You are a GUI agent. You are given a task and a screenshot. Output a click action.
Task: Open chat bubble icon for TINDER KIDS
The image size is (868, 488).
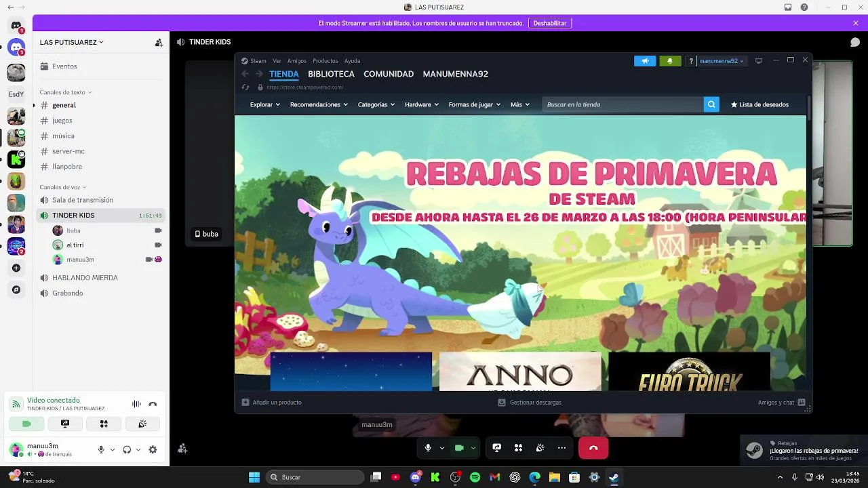point(855,42)
